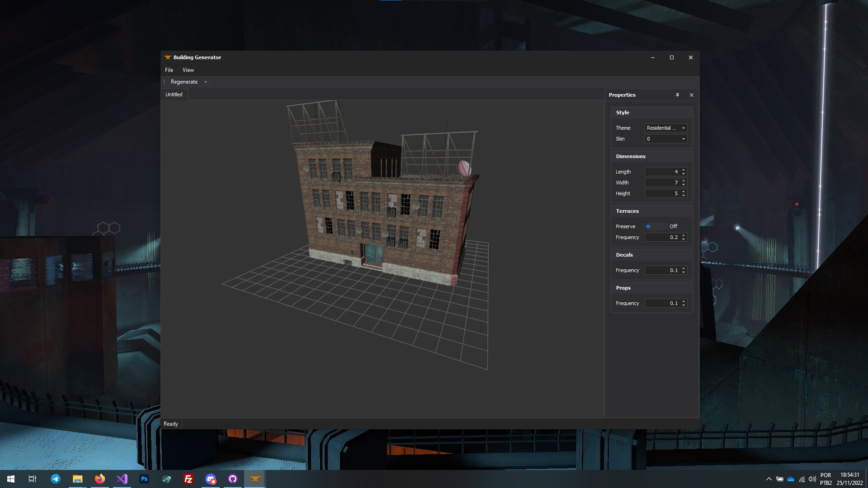This screenshot has height=488, width=868.
Task: Open GitHub Desktop from the taskbar
Action: tap(233, 479)
